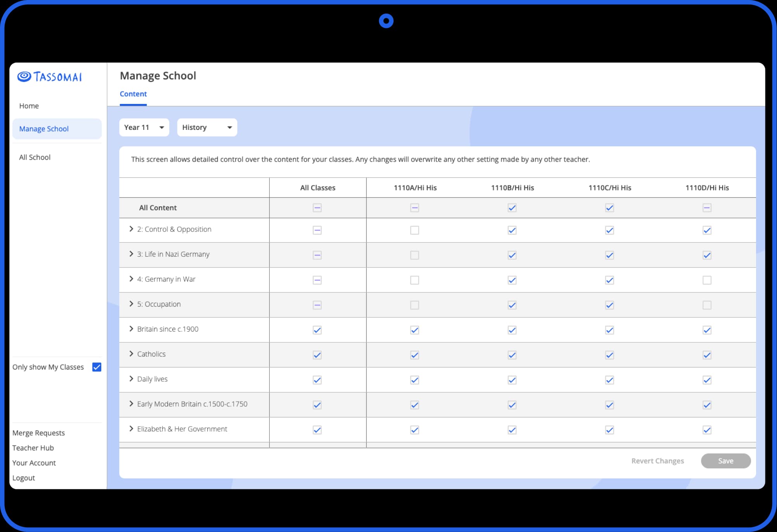Check Germany in War for 1110A/Hi His
This screenshot has height=532, width=777.
[x=415, y=280]
